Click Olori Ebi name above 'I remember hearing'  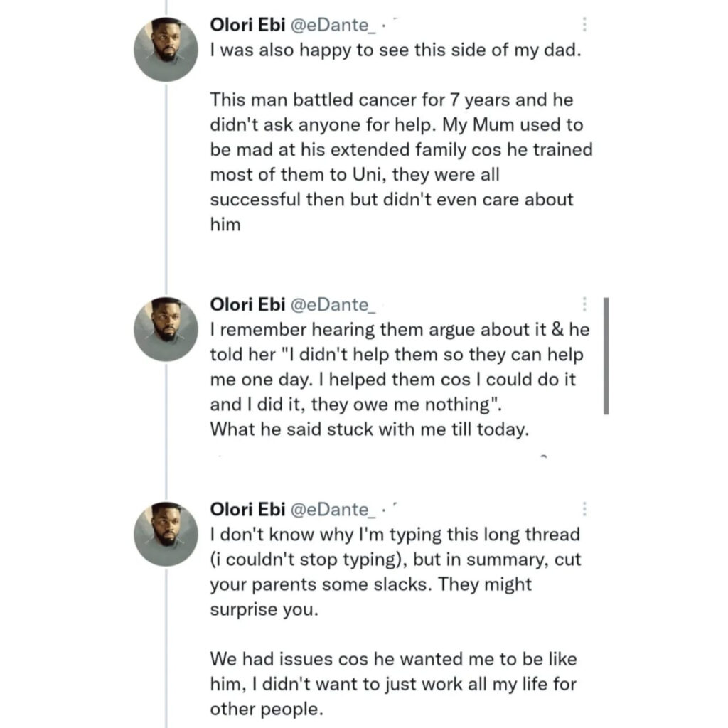pyautogui.click(x=247, y=304)
